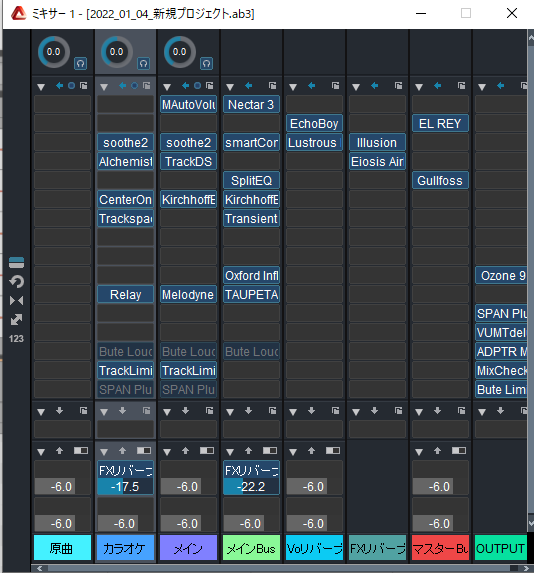Viewport: 534px width, 573px height.
Task: Select the メインBus track label
Action: pyautogui.click(x=251, y=548)
